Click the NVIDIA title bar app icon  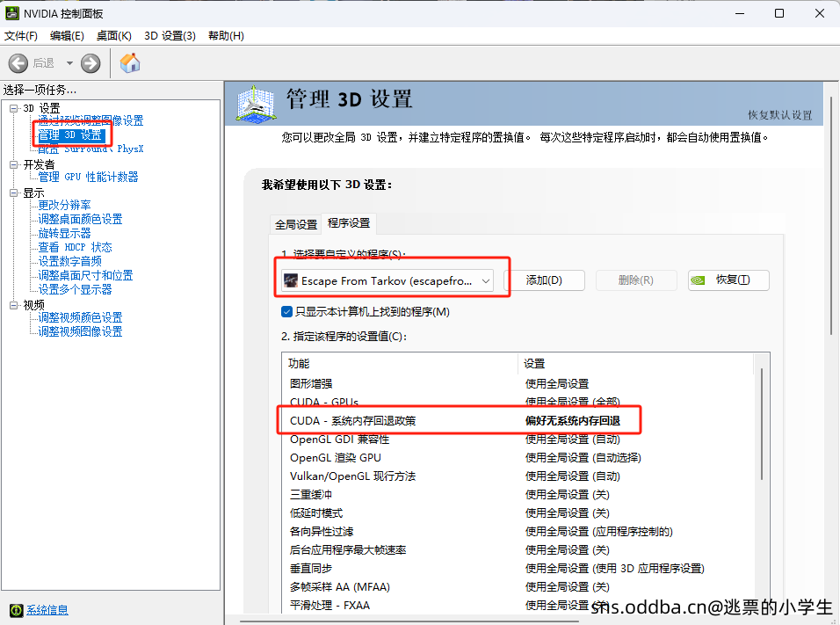tap(11, 13)
